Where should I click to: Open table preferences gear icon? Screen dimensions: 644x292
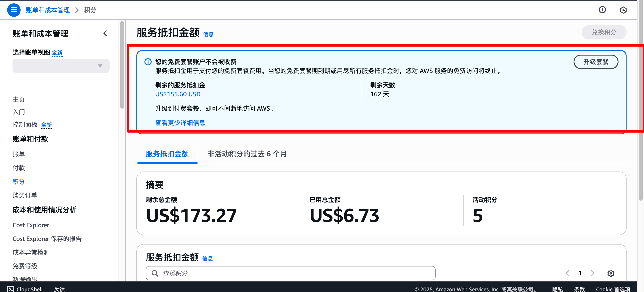click(610, 273)
